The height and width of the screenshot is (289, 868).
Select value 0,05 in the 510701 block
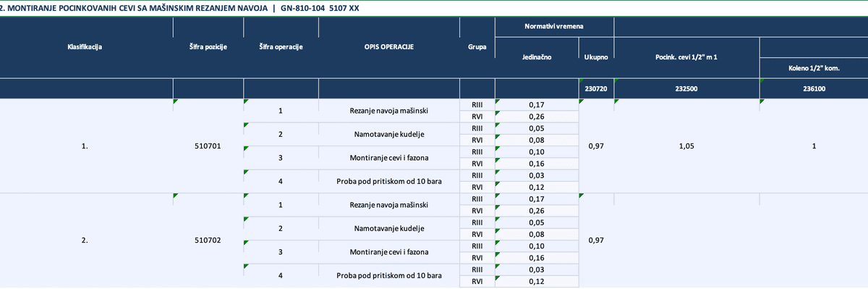click(x=537, y=128)
